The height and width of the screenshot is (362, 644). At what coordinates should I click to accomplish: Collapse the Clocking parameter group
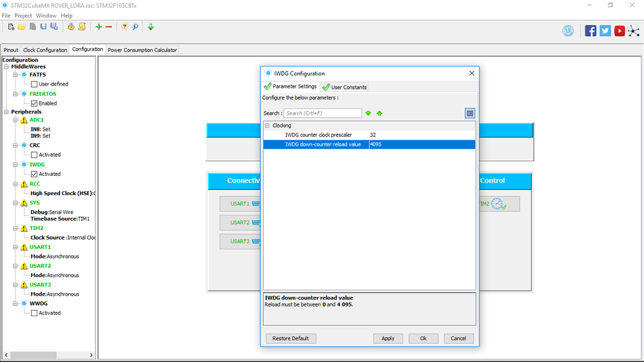(x=267, y=126)
